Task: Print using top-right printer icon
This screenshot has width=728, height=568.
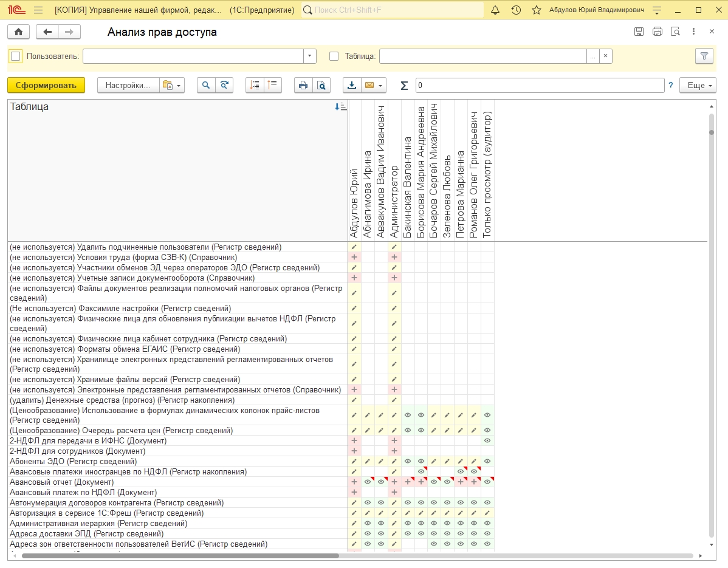Action: 657,32
